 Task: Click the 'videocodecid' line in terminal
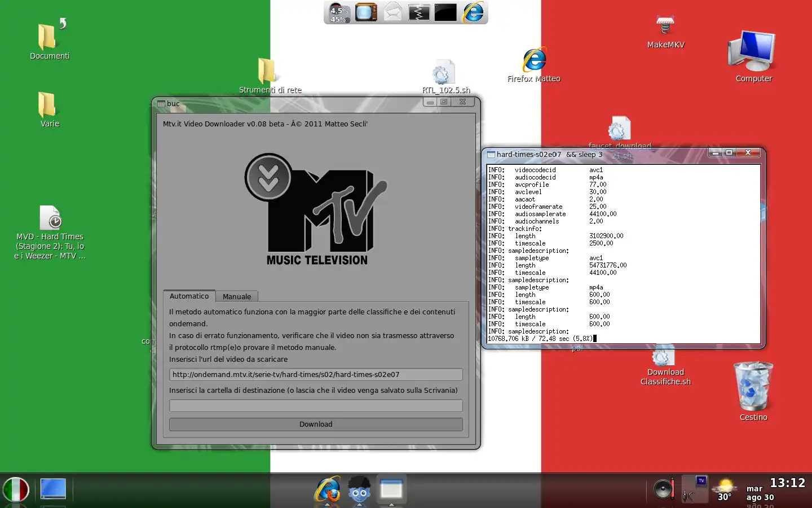(x=545, y=170)
